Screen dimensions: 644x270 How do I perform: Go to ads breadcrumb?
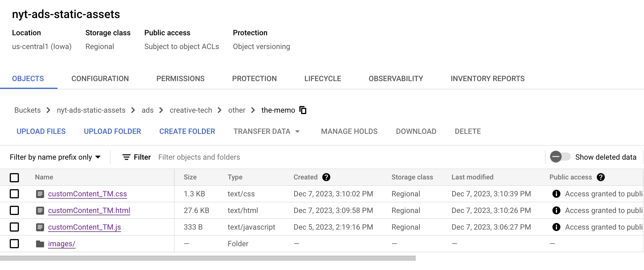pyautogui.click(x=147, y=110)
